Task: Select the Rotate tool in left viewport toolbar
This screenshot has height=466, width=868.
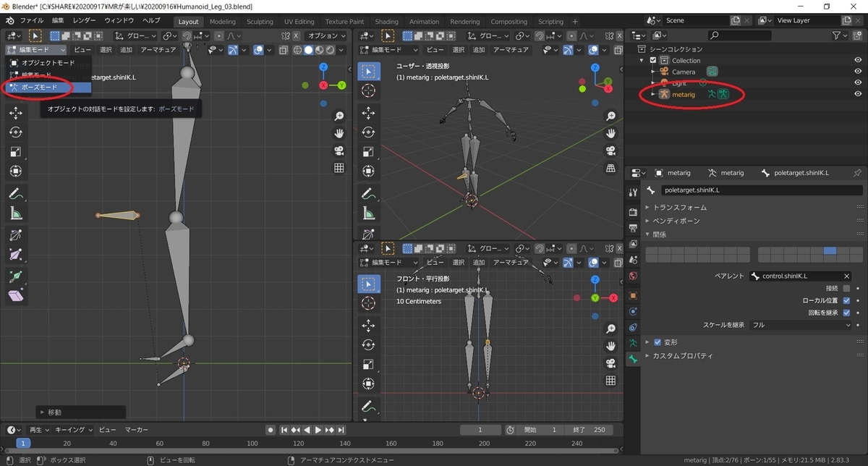Action: [16, 132]
